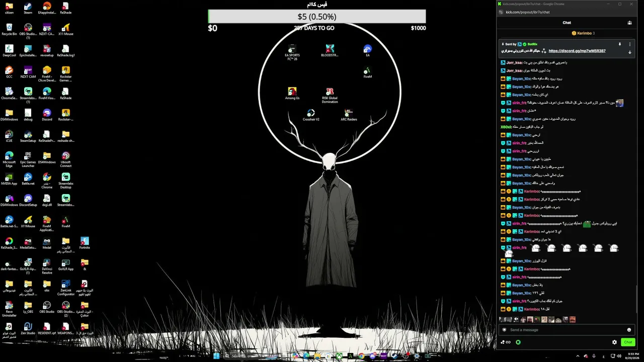Select the X11 Mouse desktop icon
Viewport: 644px width, 362px height.
click(65, 30)
